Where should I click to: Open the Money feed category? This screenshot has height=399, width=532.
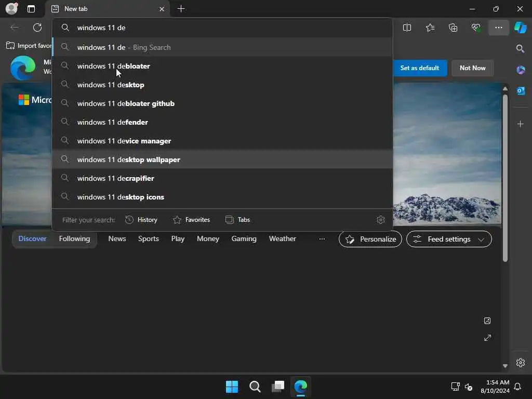pyautogui.click(x=208, y=239)
